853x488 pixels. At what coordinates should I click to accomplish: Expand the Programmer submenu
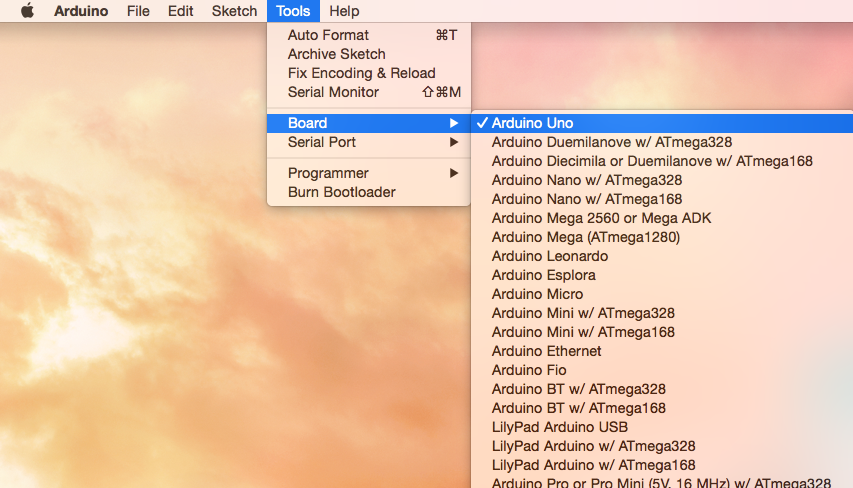[x=369, y=173]
